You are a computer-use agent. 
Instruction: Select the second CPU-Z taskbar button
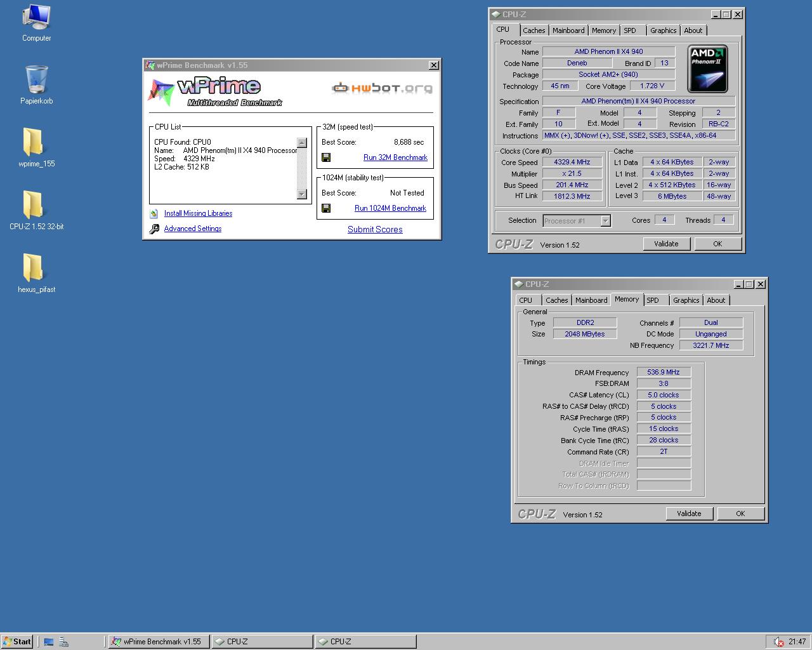pyautogui.click(x=365, y=642)
